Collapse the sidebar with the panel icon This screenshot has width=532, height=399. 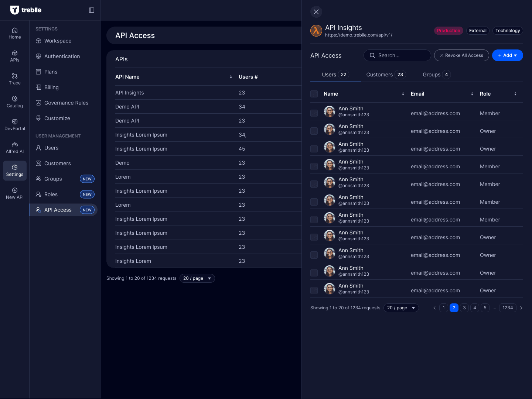click(92, 10)
